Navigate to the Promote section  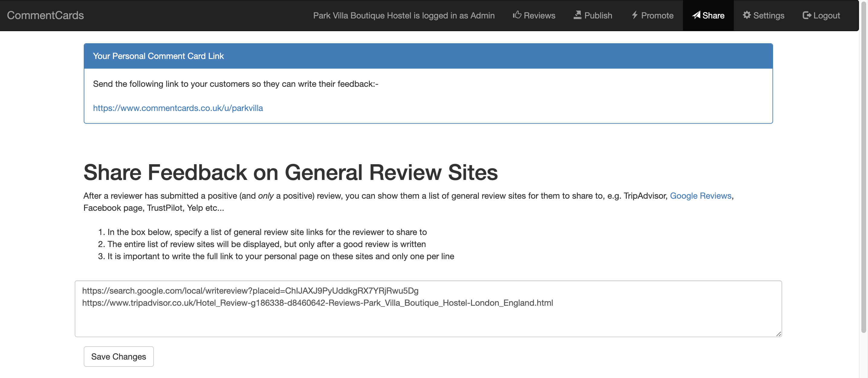[652, 15]
